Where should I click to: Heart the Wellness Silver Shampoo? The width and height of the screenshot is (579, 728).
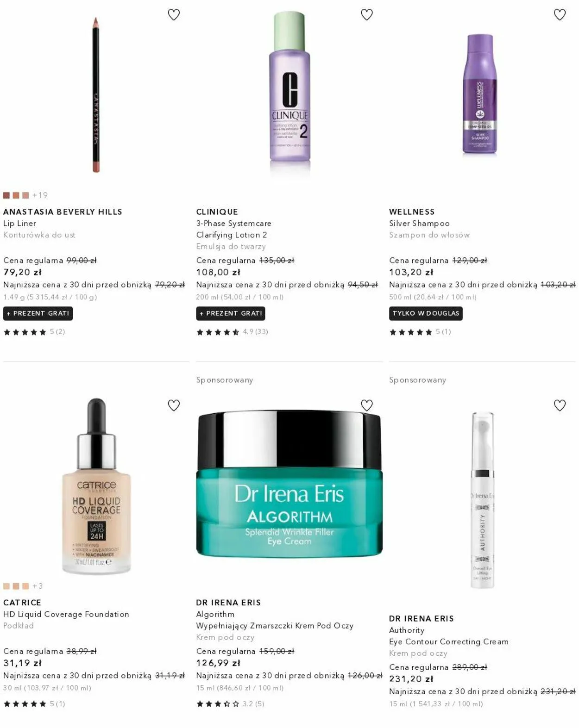(560, 15)
